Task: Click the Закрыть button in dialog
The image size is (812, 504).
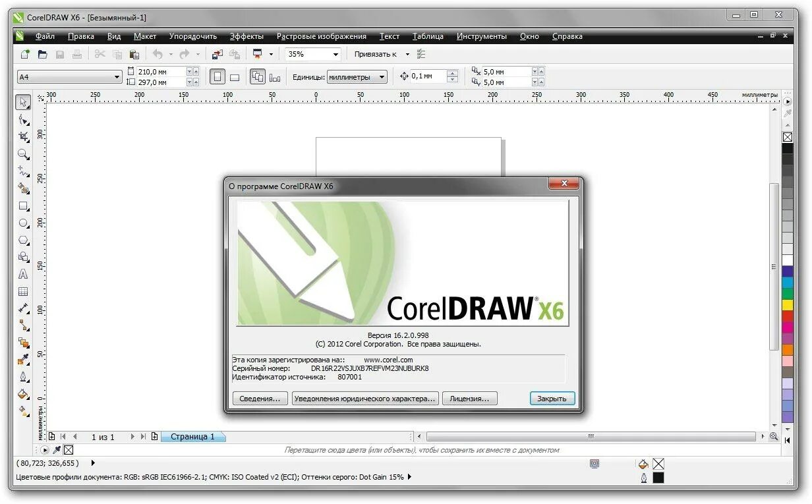Action: click(552, 399)
